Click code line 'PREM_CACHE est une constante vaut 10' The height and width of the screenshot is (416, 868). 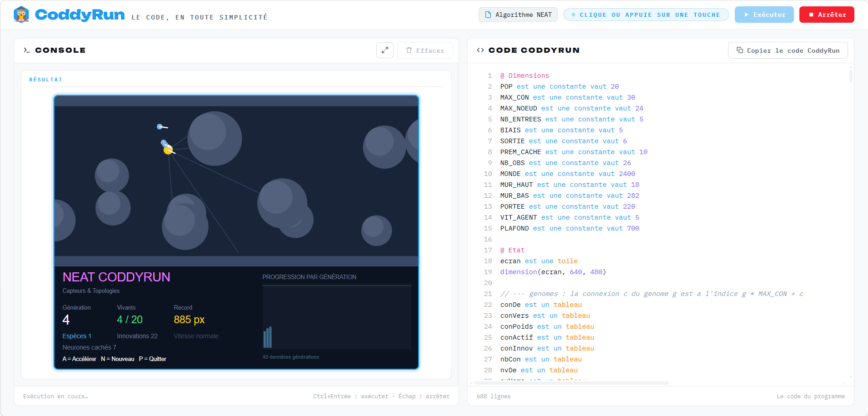(574, 152)
